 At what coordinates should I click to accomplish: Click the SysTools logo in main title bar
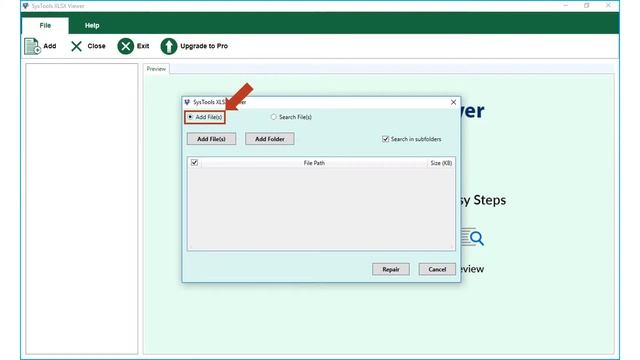pyautogui.click(x=26, y=6)
